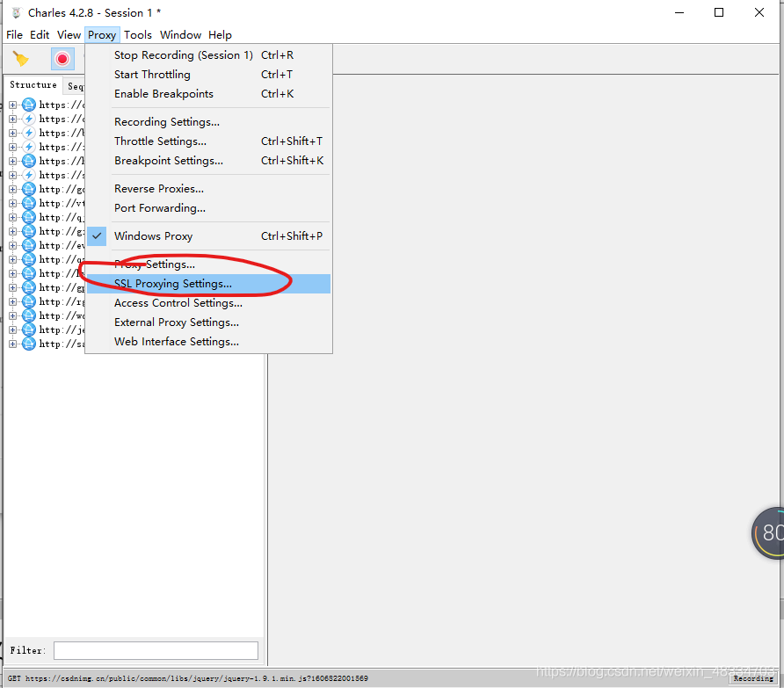The height and width of the screenshot is (688, 784).
Task: Open SSL Proxying Settings...
Action: [208, 284]
